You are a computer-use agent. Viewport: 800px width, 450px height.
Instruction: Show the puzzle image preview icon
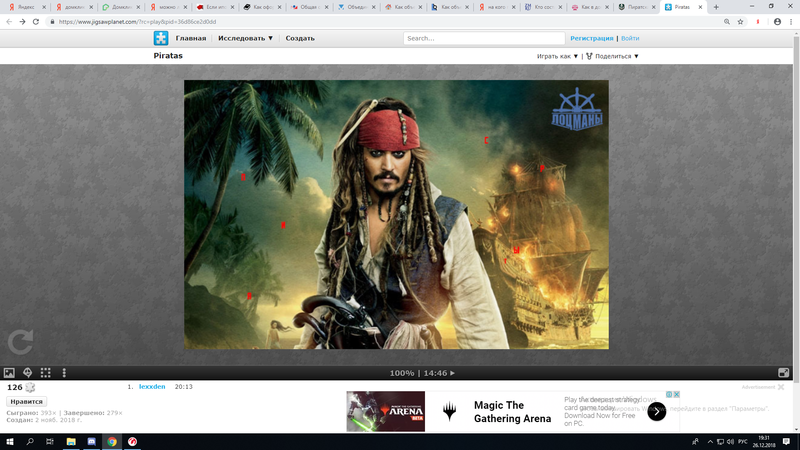click(9, 373)
